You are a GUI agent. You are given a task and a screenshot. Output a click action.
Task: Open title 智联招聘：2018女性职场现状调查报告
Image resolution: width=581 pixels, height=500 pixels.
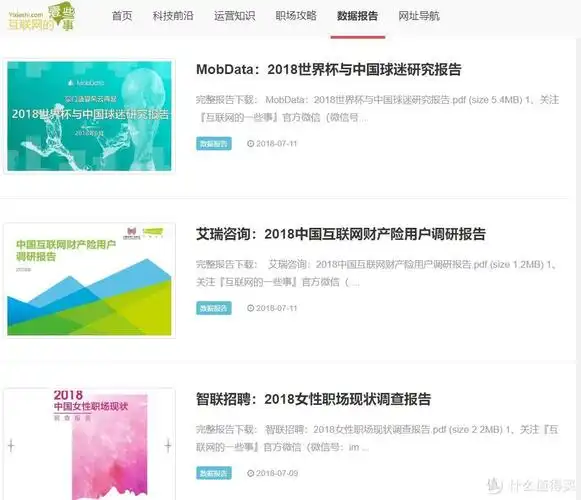click(313, 399)
